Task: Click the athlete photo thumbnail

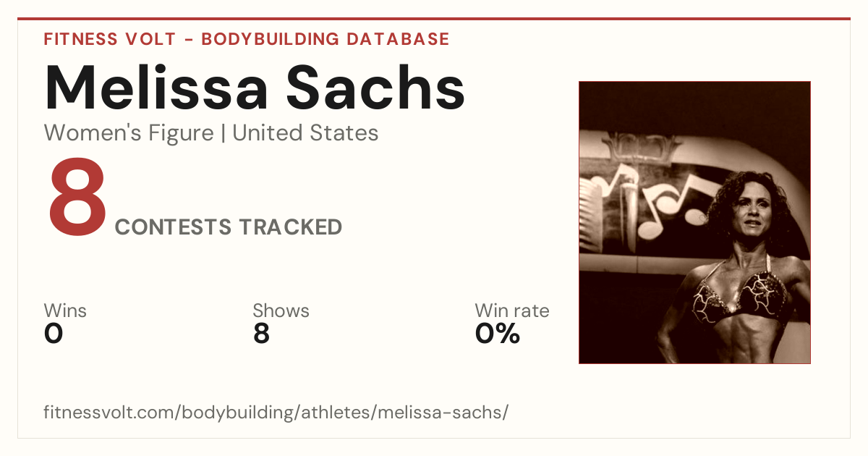Action: pos(694,222)
